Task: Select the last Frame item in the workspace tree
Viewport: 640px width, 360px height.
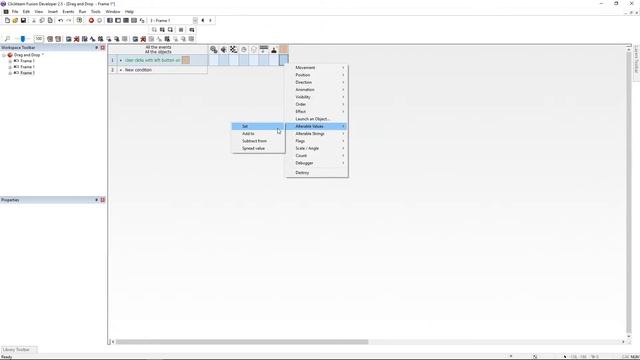Action: (27, 73)
